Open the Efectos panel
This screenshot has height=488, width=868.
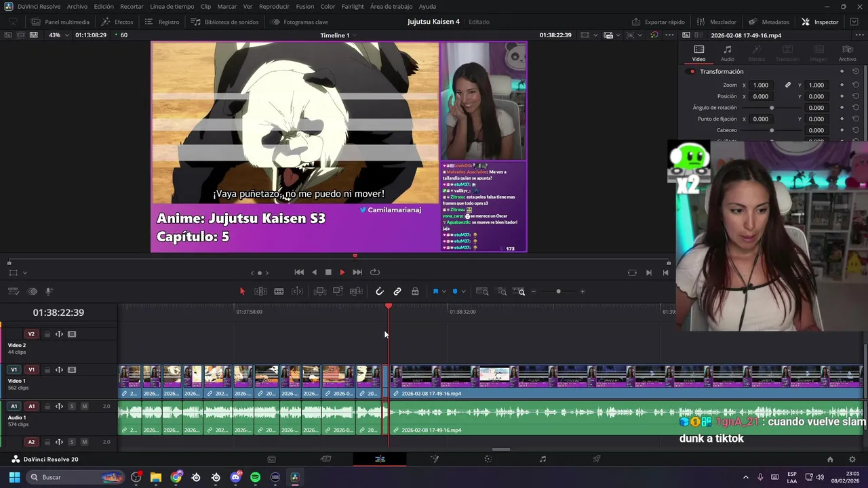[x=117, y=22]
